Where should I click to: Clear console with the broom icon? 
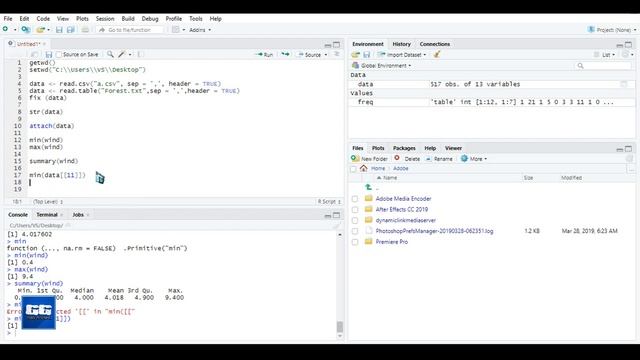pyautogui.click(x=336, y=225)
